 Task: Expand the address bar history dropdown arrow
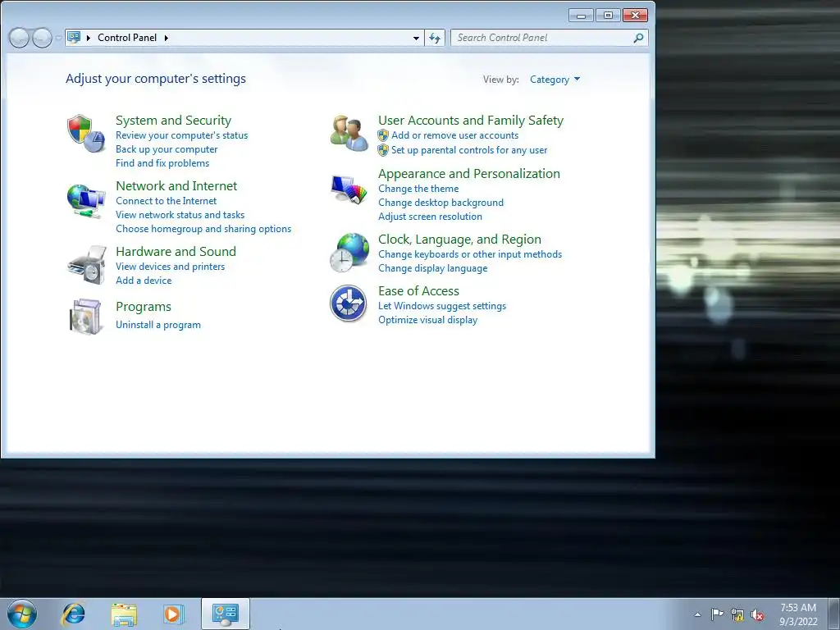[416, 38]
